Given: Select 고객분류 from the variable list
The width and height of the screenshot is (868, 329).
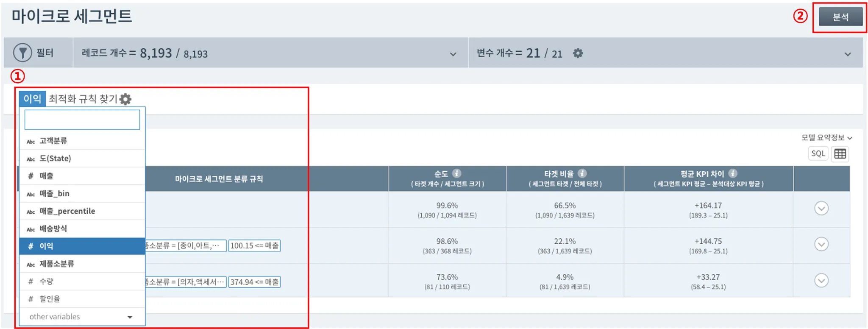Looking at the screenshot, I should [x=82, y=141].
